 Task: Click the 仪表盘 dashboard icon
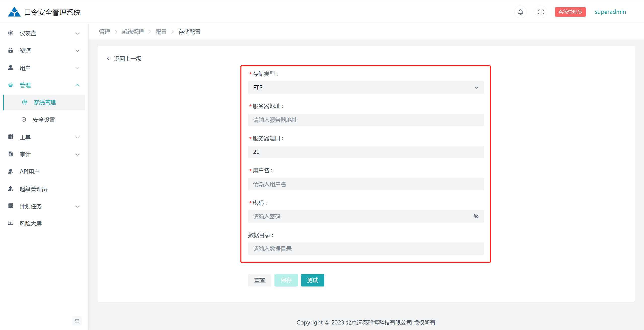click(11, 33)
